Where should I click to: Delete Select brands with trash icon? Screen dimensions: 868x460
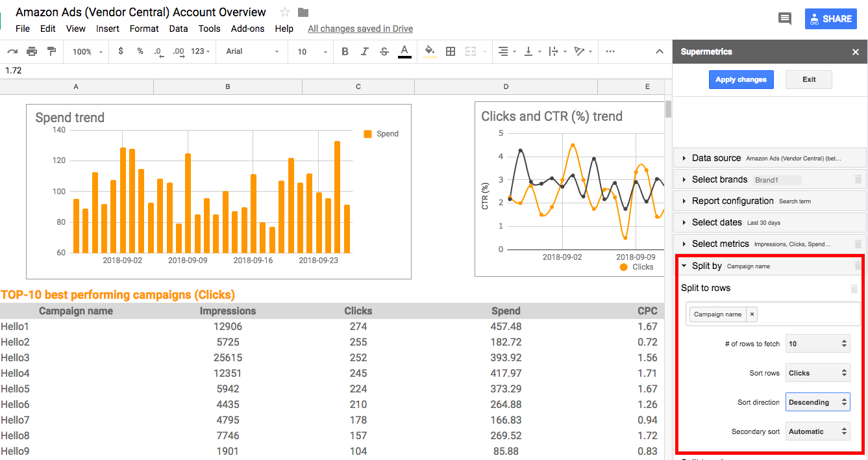(858, 179)
